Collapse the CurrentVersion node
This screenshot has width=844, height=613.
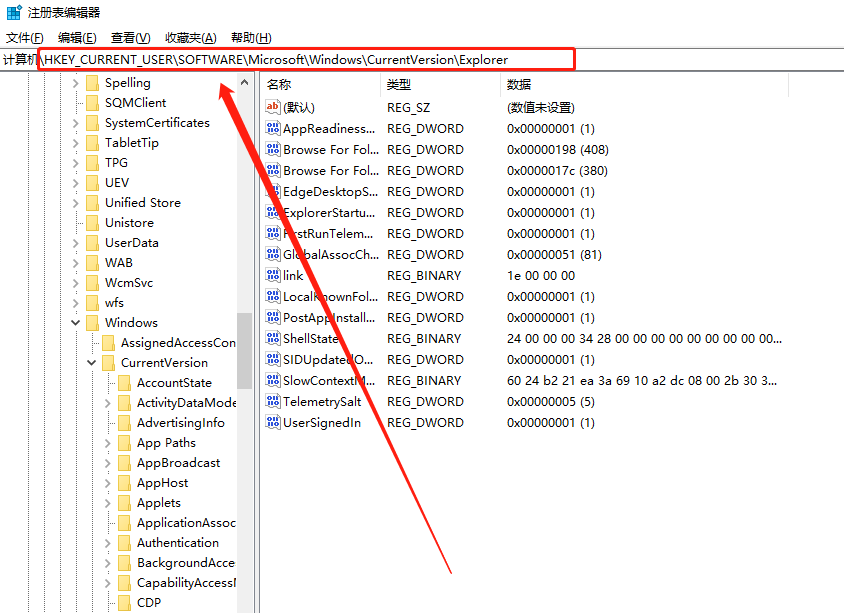click(92, 362)
